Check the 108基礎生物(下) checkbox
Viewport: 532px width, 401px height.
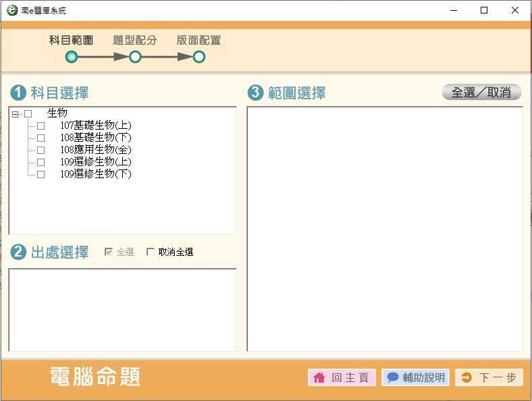click(41, 138)
